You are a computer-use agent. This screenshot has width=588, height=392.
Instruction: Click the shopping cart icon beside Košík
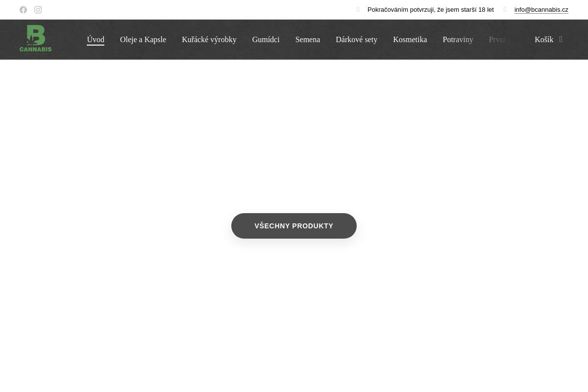click(x=561, y=40)
